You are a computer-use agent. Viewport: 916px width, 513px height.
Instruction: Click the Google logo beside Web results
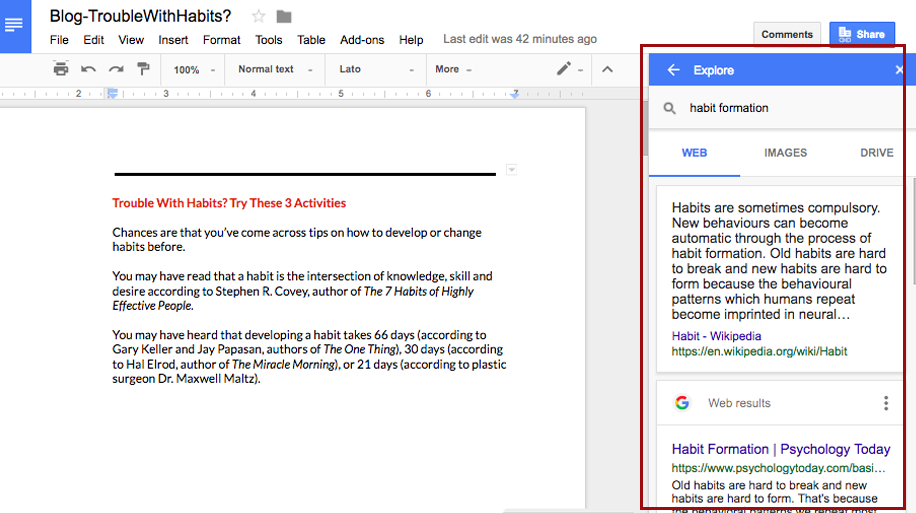coord(682,403)
